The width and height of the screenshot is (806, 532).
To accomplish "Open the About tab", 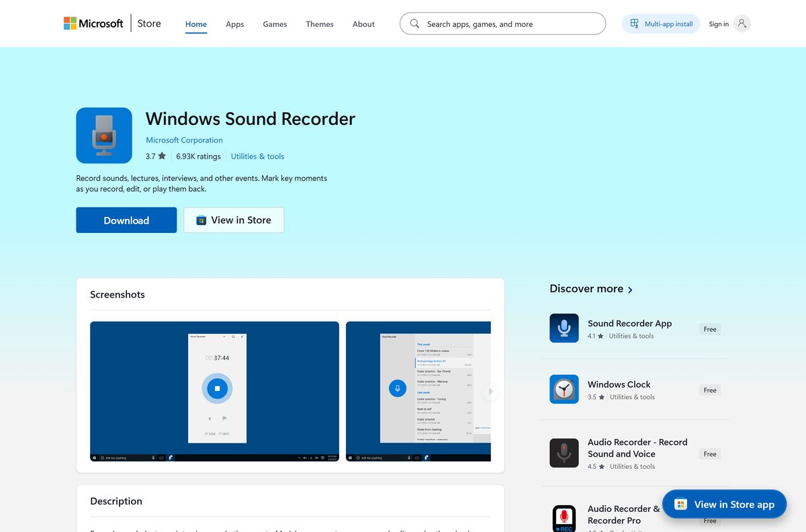I will [363, 24].
